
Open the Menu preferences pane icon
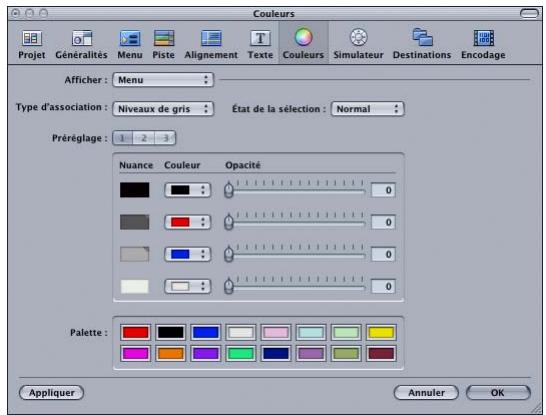130,45
